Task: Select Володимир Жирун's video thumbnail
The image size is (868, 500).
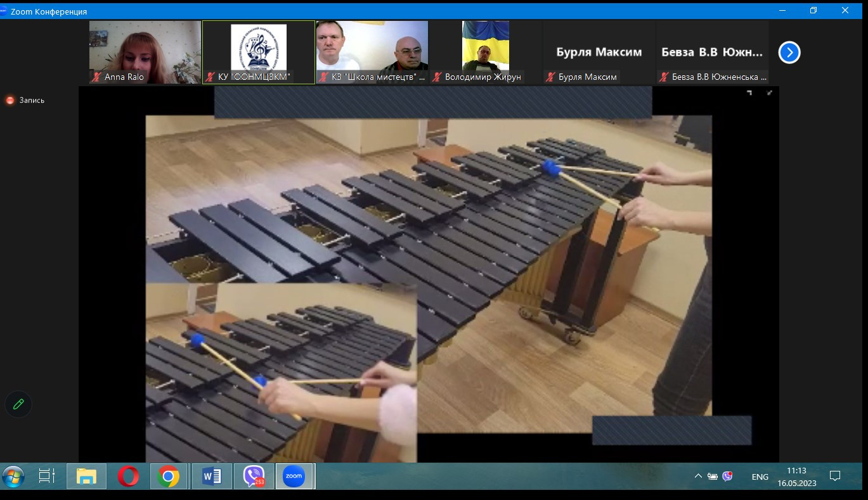Action: pyautogui.click(x=486, y=52)
